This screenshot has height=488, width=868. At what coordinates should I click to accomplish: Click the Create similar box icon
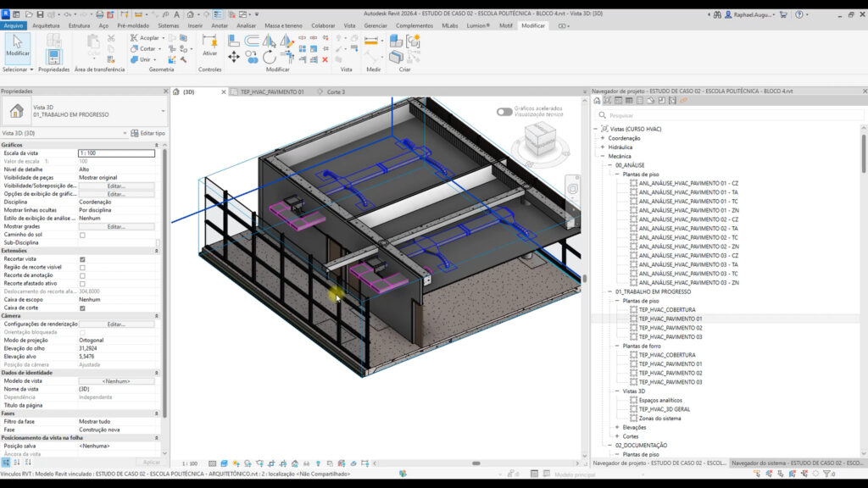[x=397, y=41]
